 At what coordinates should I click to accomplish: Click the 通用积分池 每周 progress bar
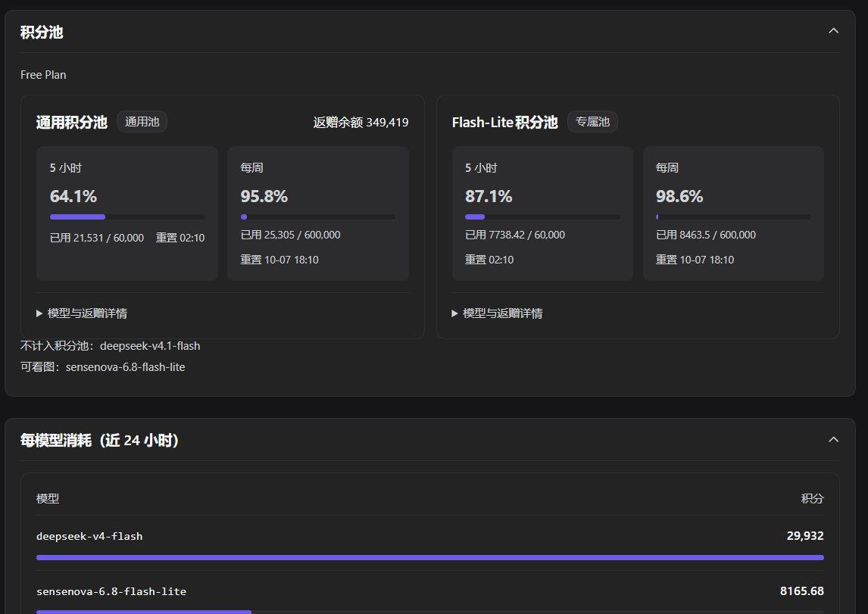(x=318, y=217)
